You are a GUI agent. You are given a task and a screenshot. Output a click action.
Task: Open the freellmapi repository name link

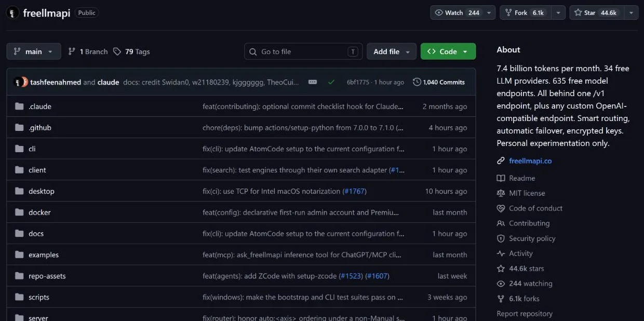click(x=47, y=13)
